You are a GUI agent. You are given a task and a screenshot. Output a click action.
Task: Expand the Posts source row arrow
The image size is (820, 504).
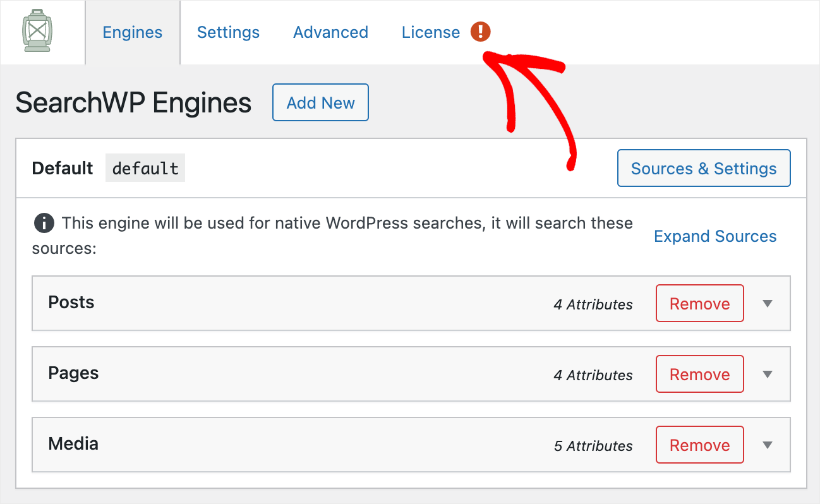768,304
